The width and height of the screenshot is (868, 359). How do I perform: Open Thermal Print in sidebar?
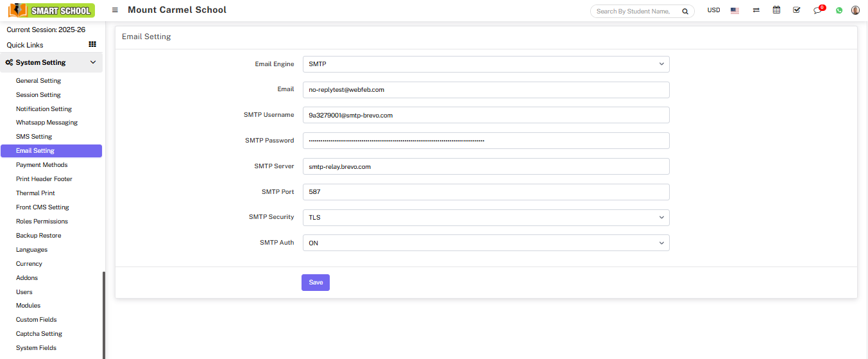(x=35, y=193)
